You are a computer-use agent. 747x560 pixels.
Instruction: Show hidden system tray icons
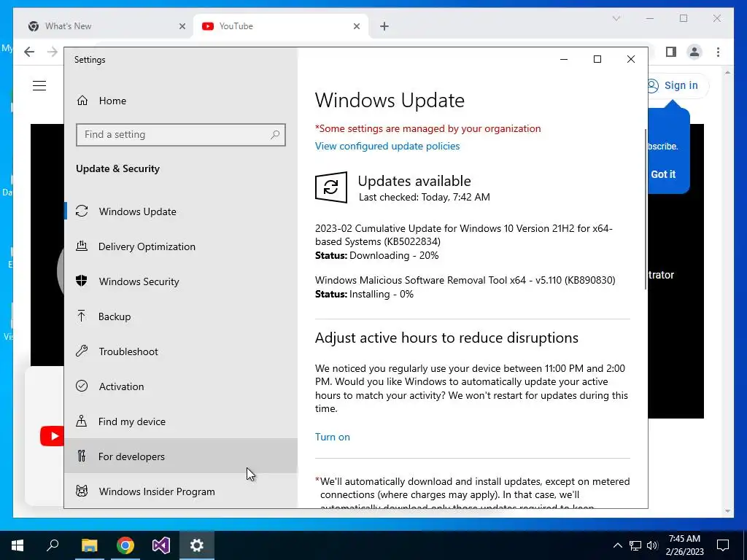[x=617, y=545]
